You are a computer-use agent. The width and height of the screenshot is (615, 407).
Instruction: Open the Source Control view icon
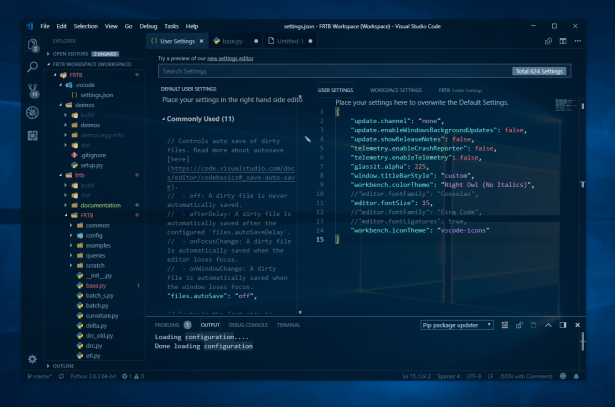click(x=32, y=90)
